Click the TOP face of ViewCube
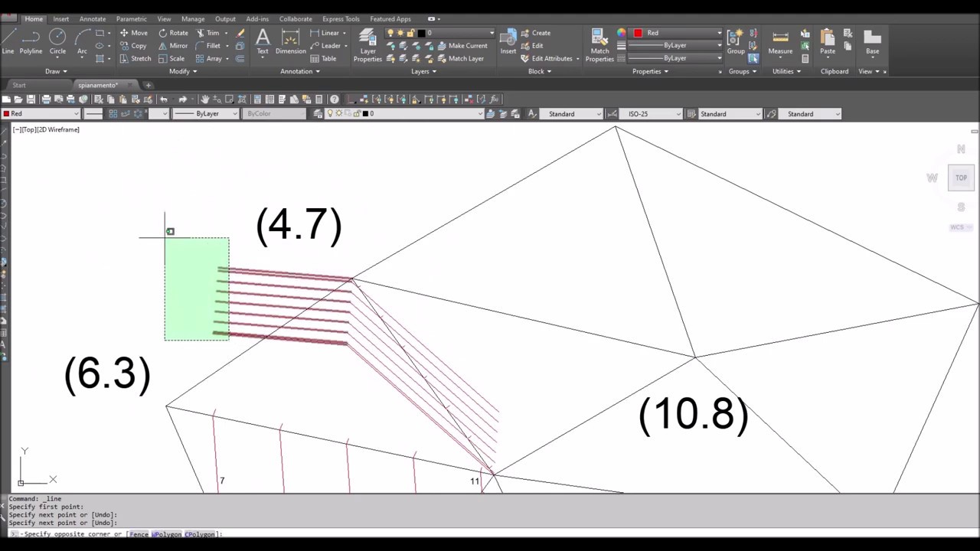The image size is (980, 551). click(x=961, y=178)
